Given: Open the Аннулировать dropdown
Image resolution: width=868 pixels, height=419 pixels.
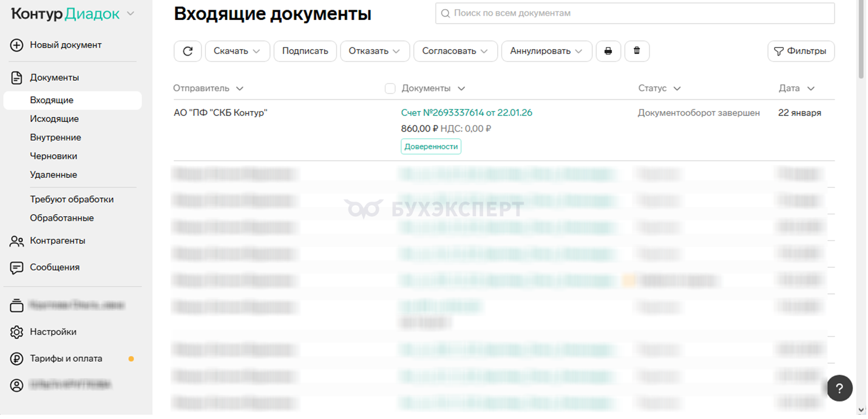Looking at the screenshot, I should pyautogui.click(x=546, y=51).
